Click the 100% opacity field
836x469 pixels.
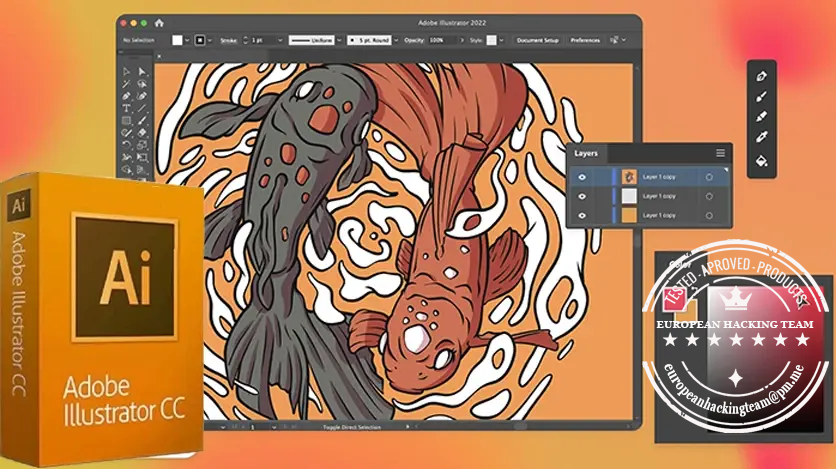442,41
